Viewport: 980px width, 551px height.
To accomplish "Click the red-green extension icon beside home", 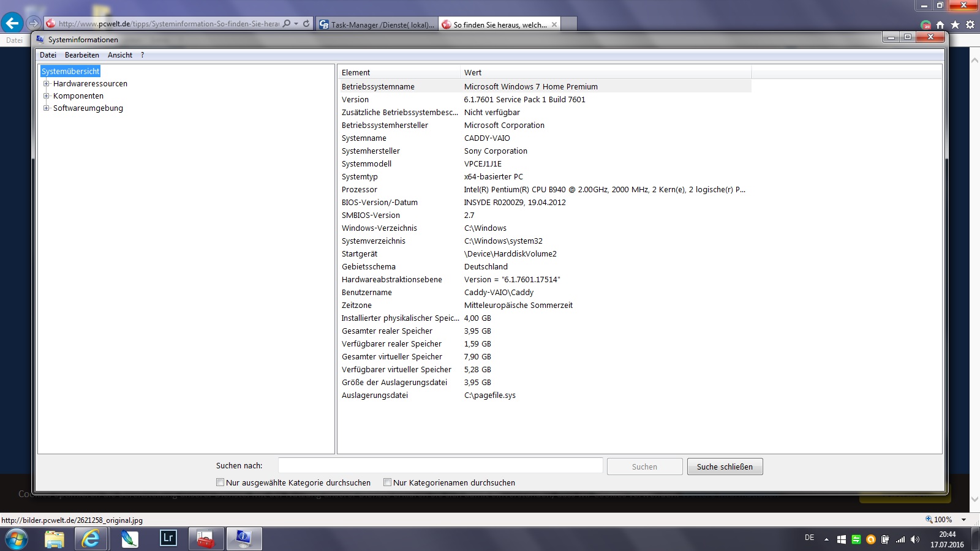I will [x=925, y=24].
